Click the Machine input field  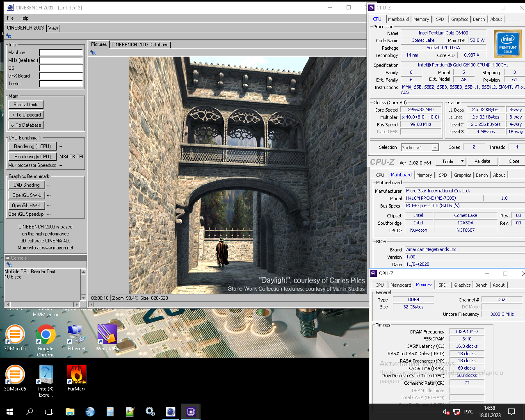pos(61,52)
